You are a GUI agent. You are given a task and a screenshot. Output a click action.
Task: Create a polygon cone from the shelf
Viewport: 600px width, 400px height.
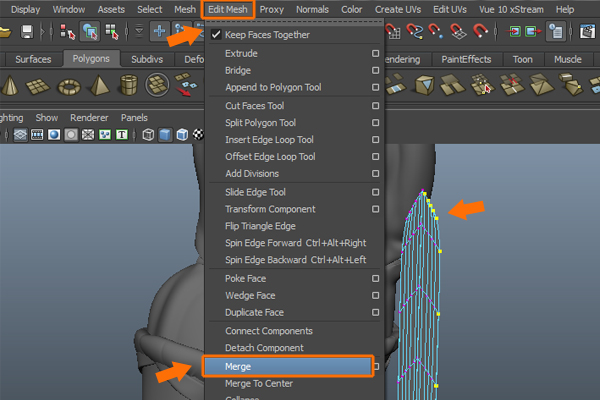tap(10, 85)
